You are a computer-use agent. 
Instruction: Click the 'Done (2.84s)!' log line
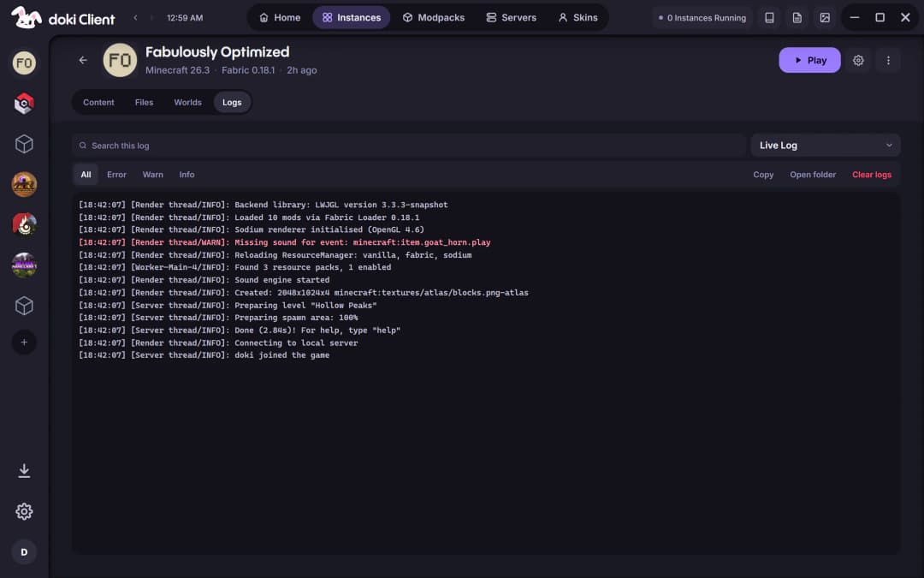[x=240, y=331]
